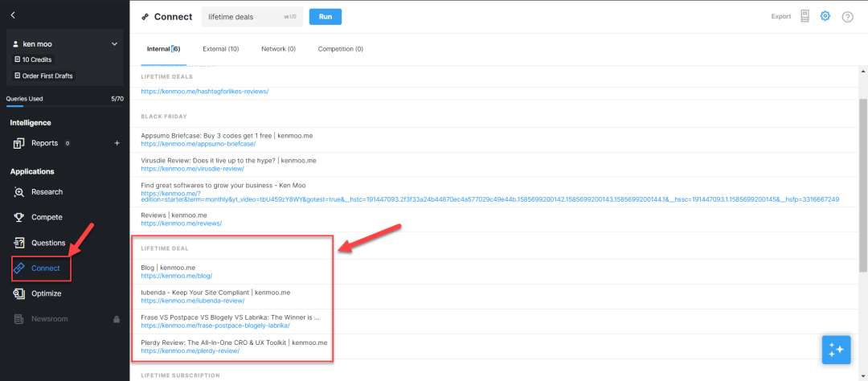Open the Optimize application

[47, 293]
